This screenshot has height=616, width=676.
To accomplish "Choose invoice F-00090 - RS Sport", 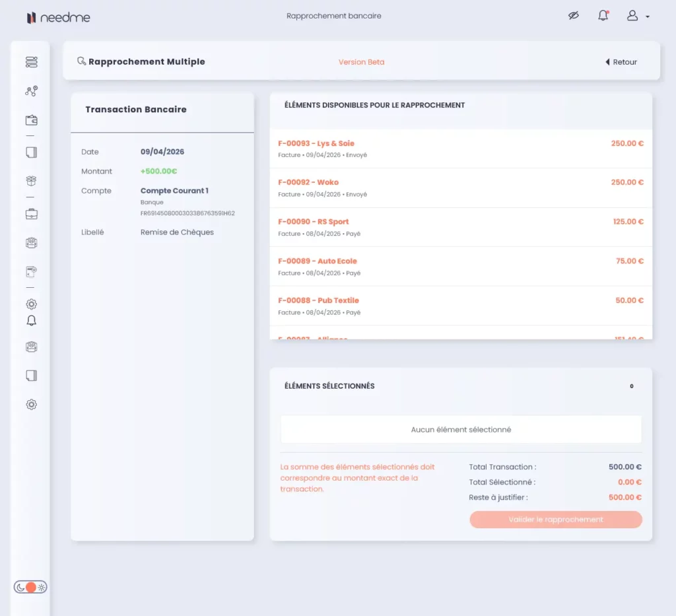I will [460, 227].
